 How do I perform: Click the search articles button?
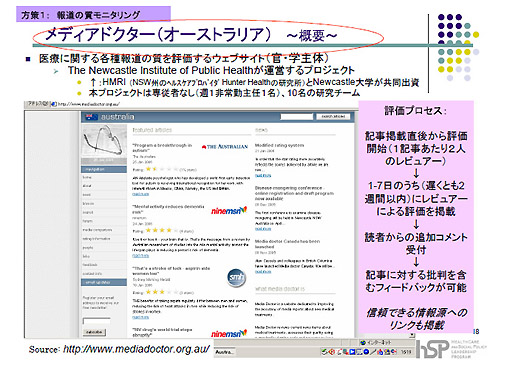(x=333, y=117)
